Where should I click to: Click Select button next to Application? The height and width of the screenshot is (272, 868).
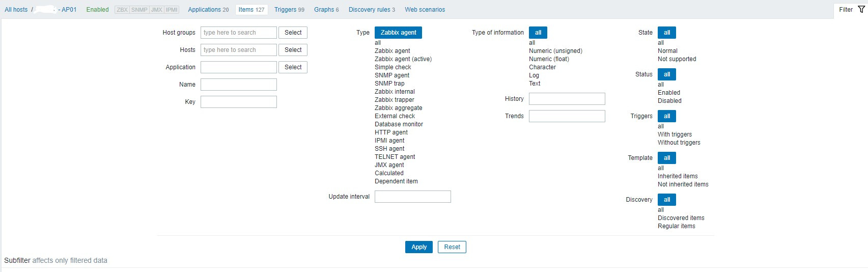tap(293, 67)
